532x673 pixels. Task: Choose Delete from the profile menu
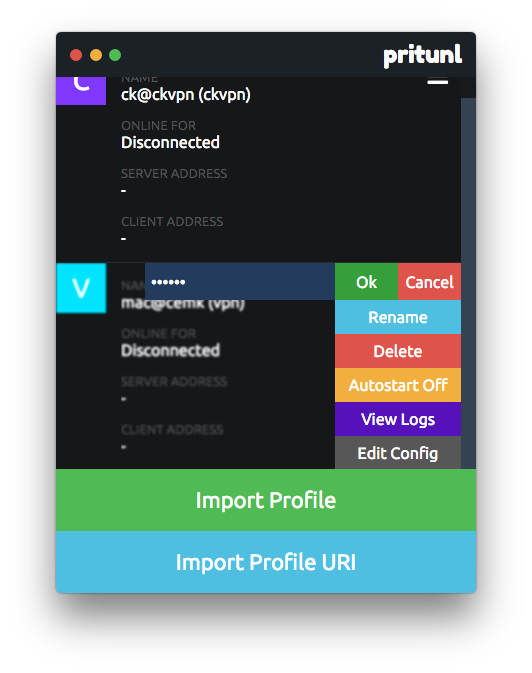(x=398, y=351)
